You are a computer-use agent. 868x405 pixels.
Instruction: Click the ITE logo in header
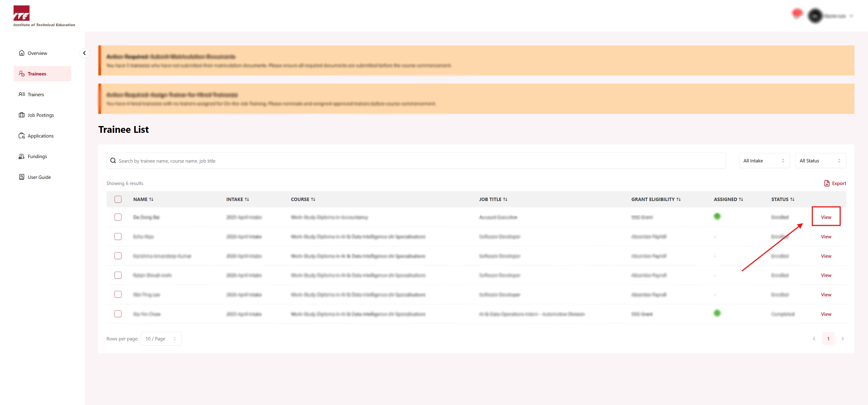[21, 14]
